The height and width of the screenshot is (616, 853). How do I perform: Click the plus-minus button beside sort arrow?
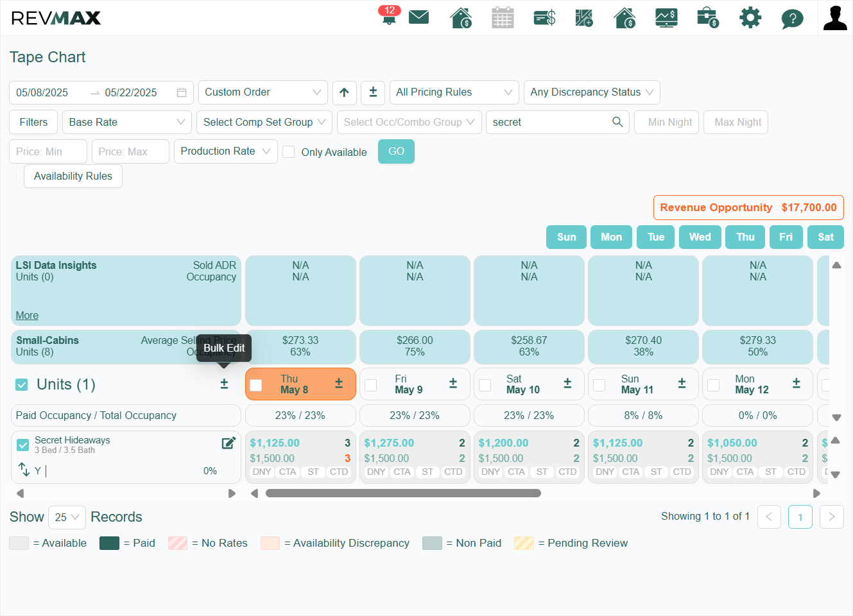pyautogui.click(x=373, y=92)
